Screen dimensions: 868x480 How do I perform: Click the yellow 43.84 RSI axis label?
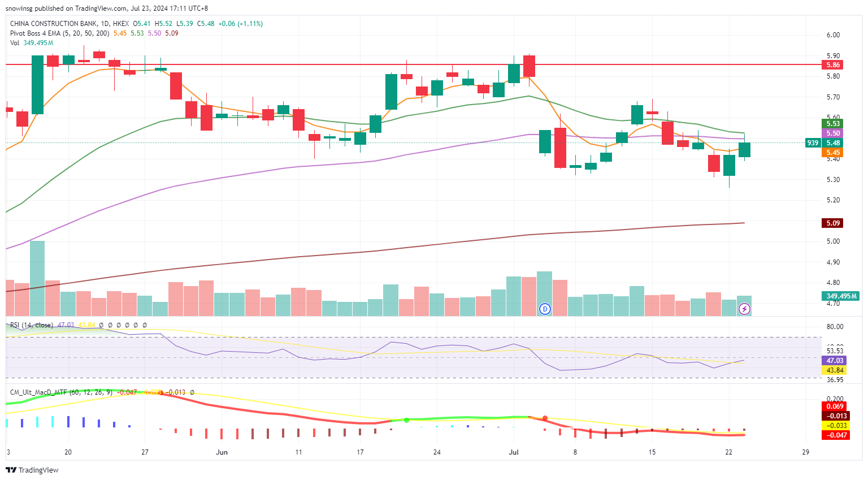tap(834, 370)
